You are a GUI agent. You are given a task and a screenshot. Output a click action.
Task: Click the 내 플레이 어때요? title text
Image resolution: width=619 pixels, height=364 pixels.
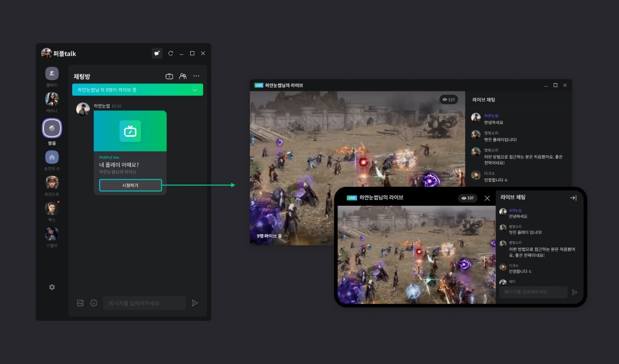[119, 165]
